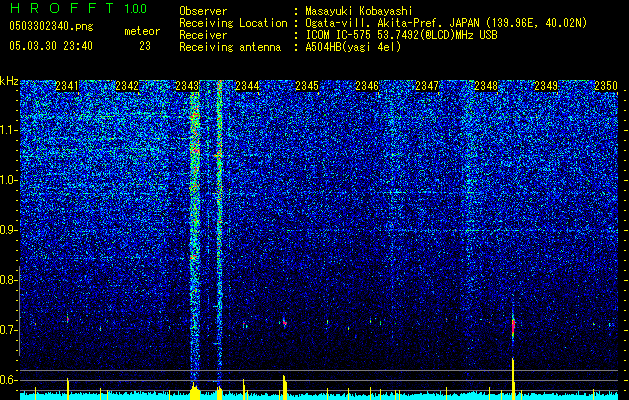Click the 2349 time marker
Image resolution: width=629 pixels, height=400 pixels.
(546, 86)
